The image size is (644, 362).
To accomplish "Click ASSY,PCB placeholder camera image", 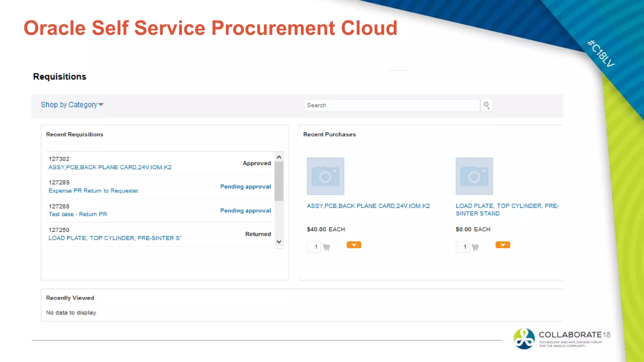I will click(x=325, y=176).
